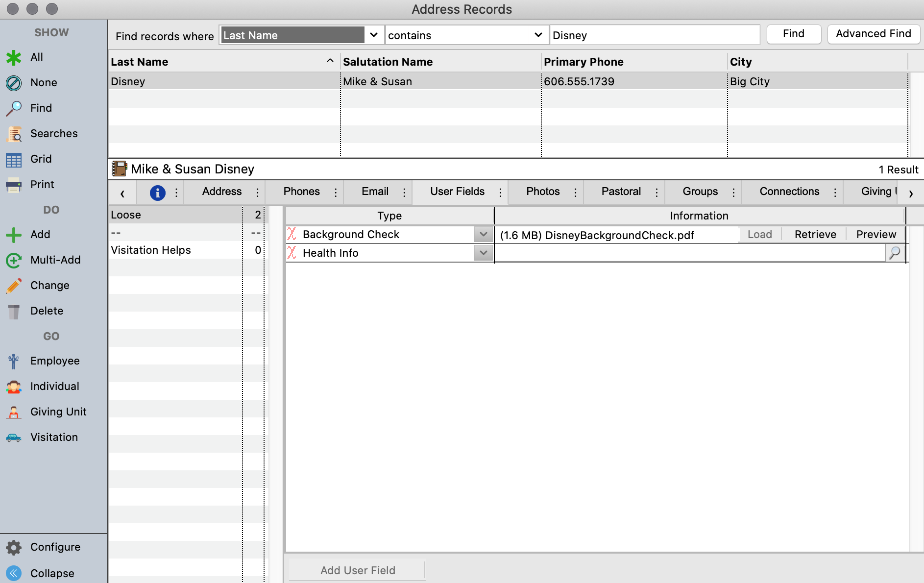Screen dimensions: 924x583
Task: Expand the Background Check type dropdown
Action: (x=483, y=234)
